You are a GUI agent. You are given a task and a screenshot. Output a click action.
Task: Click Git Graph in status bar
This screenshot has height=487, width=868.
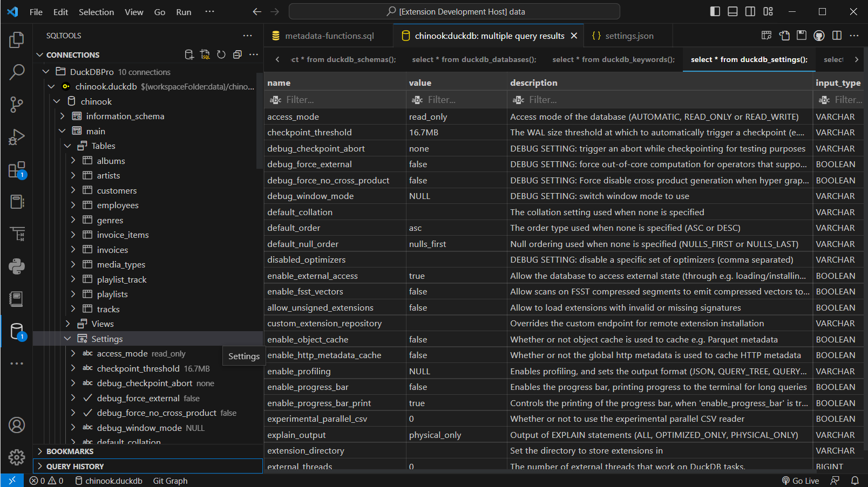pyautogui.click(x=170, y=481)
